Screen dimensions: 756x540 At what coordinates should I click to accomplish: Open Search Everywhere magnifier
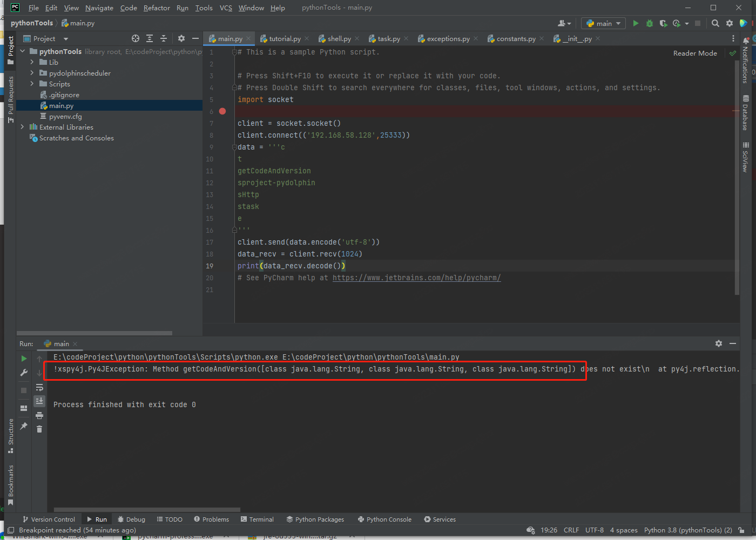click(715, 23)
